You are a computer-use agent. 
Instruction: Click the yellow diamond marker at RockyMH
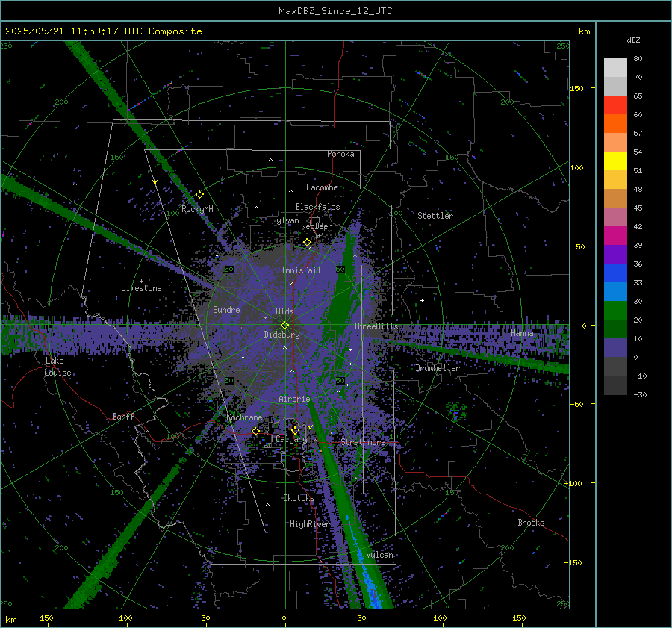point(199,195)
